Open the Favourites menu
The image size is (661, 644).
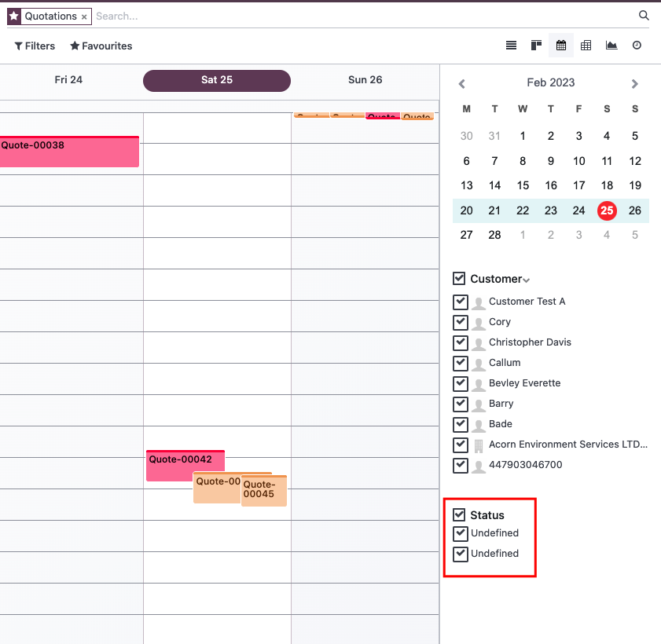tap(101, 46)
